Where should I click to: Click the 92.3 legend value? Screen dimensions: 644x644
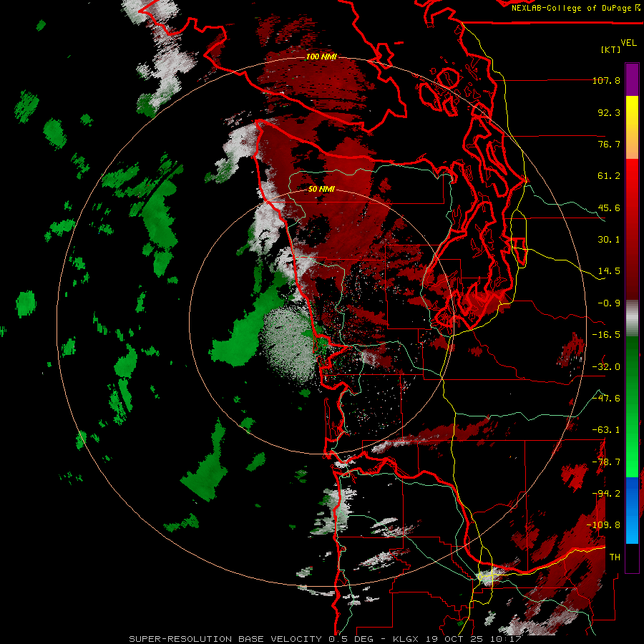[609, 112]
